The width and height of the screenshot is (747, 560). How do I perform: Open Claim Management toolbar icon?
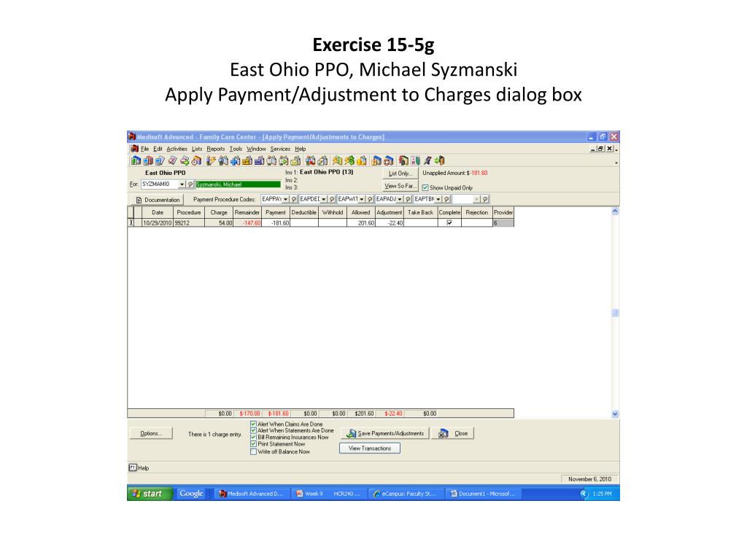pos(148,161)
